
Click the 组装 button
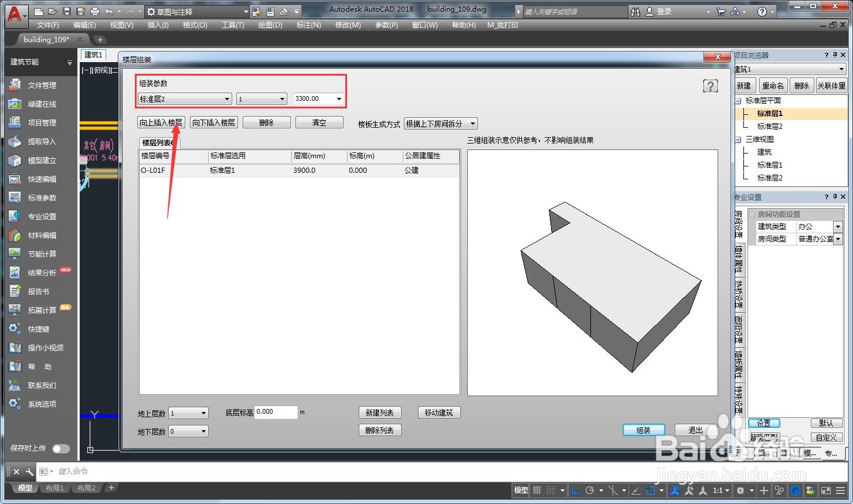click(643, 430)
